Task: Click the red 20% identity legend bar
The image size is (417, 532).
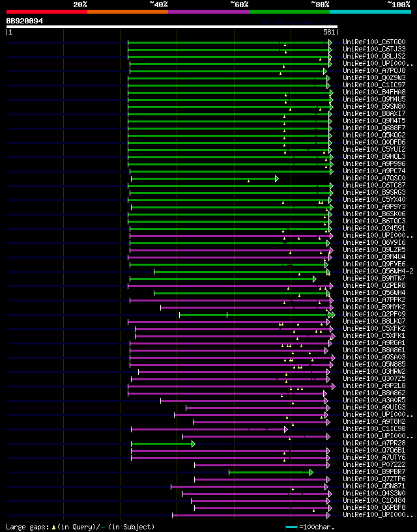Action: tap(47, 12)
